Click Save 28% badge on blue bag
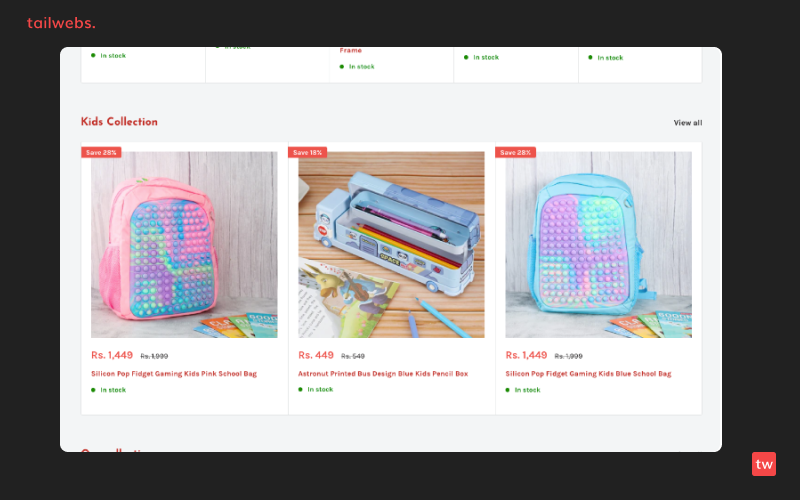800x500 pixels. click(x=515, y=152)
